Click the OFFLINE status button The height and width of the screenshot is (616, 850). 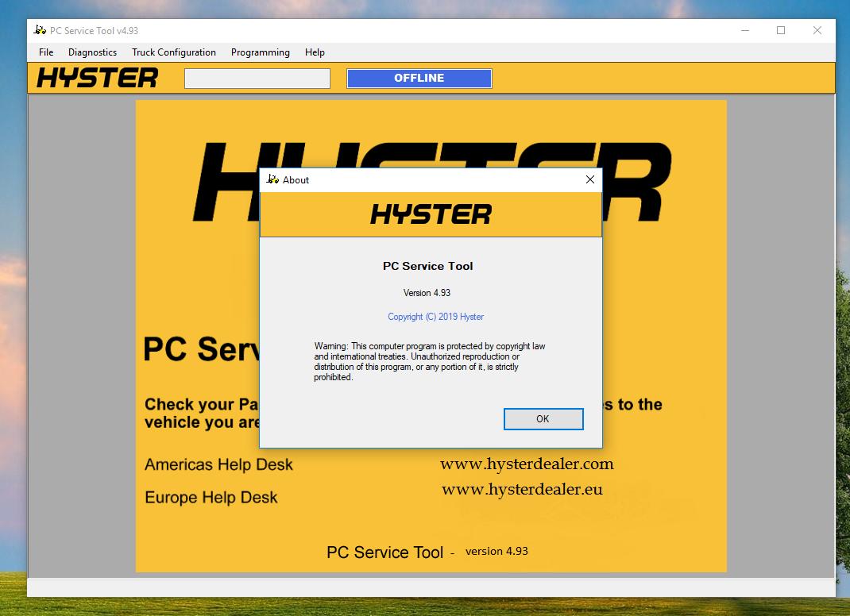[x=419, y=78]
